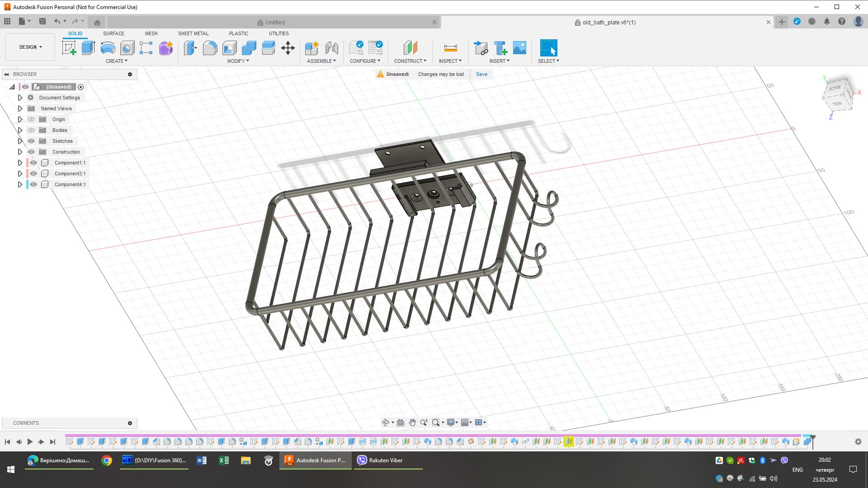Click the Extrude tool icon
868x488 pixels.
click(x=88, y=48)
